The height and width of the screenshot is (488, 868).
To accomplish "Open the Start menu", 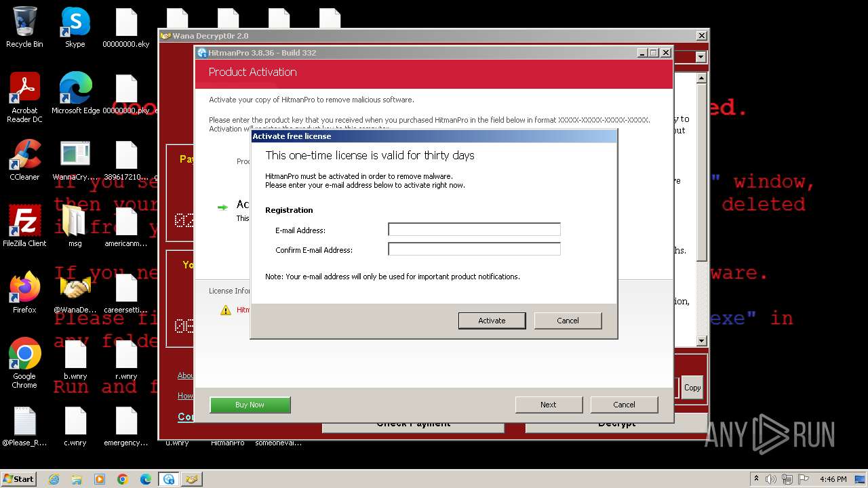I will [19, 479].
